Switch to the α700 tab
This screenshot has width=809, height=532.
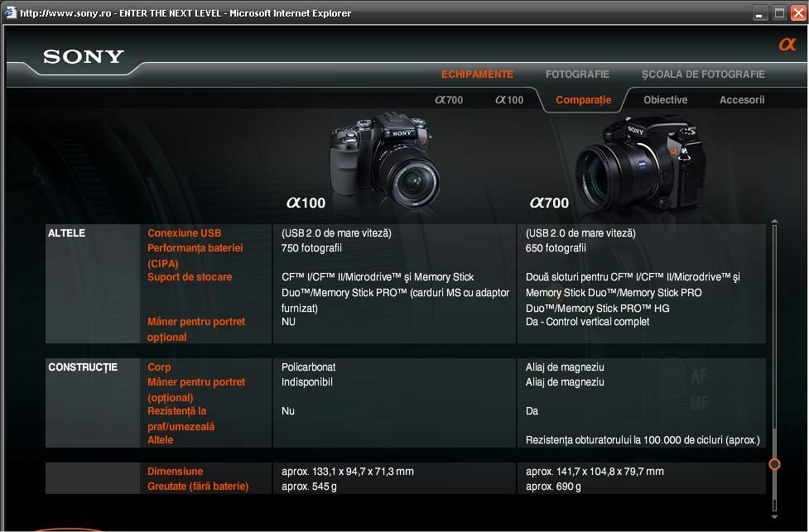tap(449, 100)
